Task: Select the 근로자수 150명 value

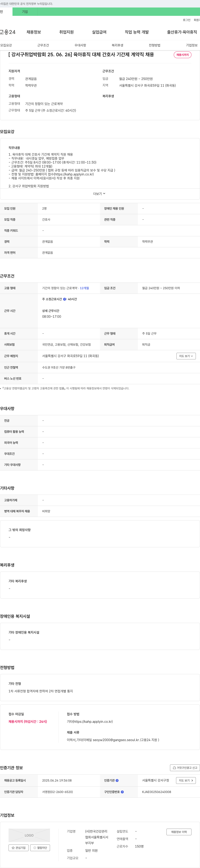Action: tap(139, 846)
